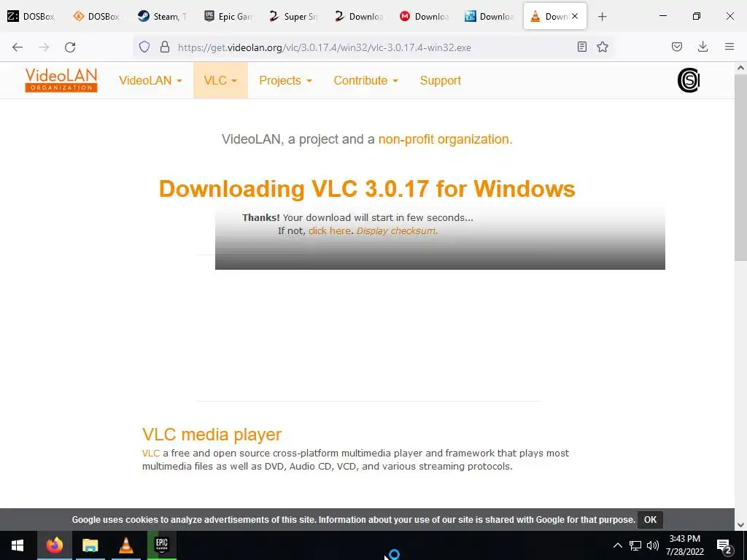
Task: Open Firefox from the taskbar
Action: (54, 545)
